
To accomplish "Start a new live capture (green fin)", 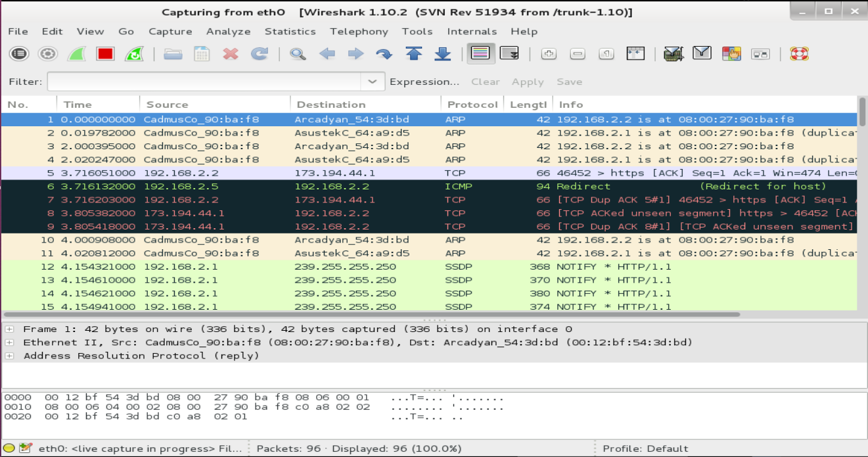I will tap(76, 54).
